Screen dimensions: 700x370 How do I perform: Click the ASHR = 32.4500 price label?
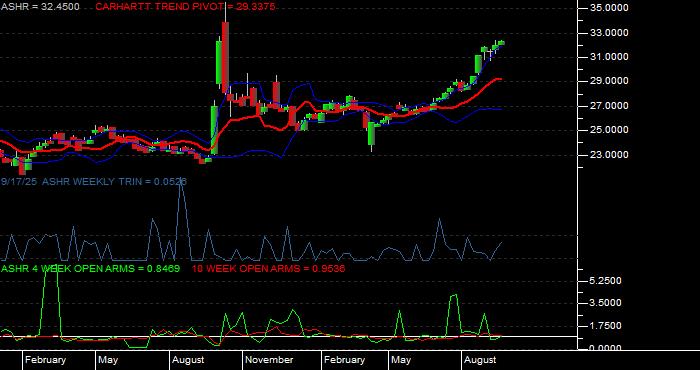point(40,7)
